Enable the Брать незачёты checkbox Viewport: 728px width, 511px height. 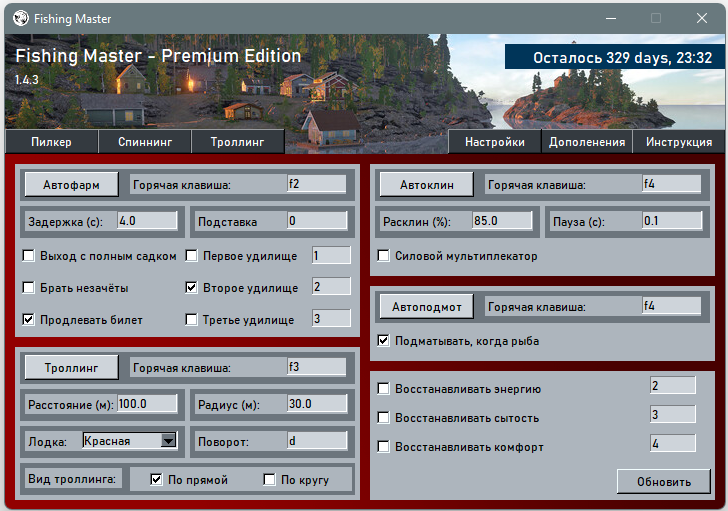(29, 288)
